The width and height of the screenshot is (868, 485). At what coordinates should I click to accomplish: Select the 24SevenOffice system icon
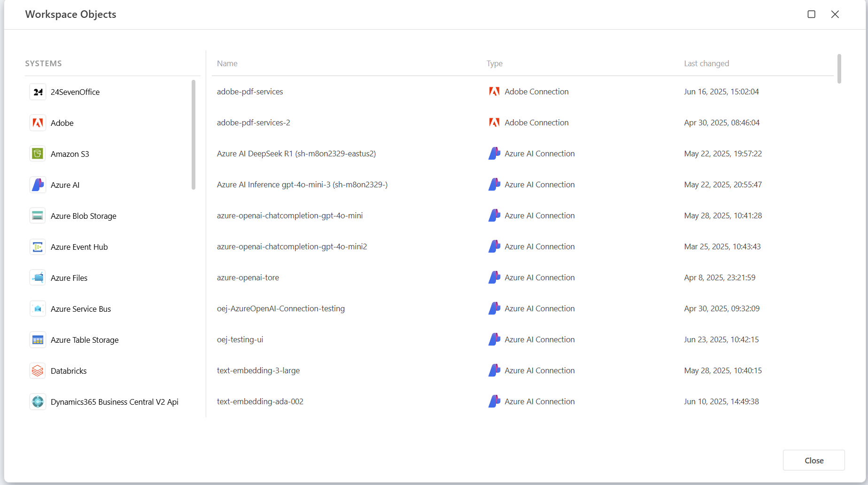[x=38, y=92]
